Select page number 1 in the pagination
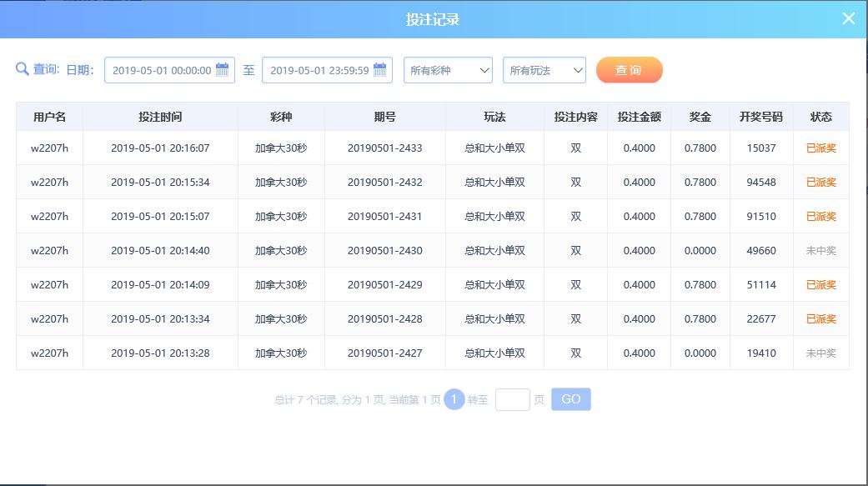Image resolution: width=868 pixels, height=486 pixels. point(454,399)
